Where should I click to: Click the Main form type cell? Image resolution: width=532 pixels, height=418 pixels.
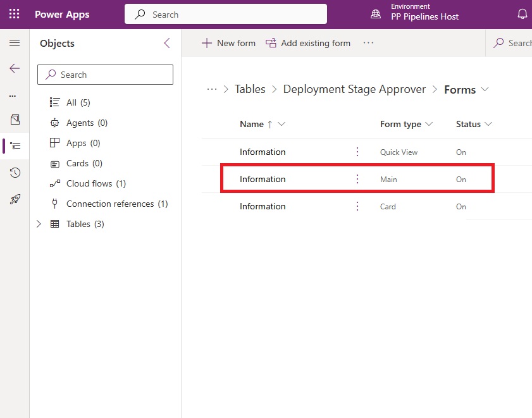388,179
